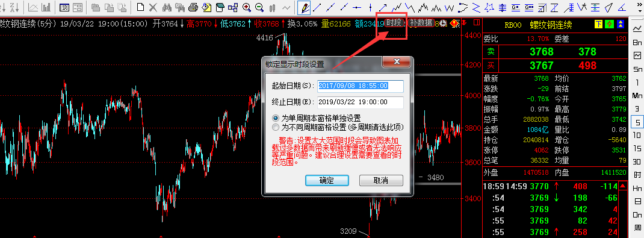Switch to 日 daily period in sidebar

pyautogui.click(x=637, y=201)
